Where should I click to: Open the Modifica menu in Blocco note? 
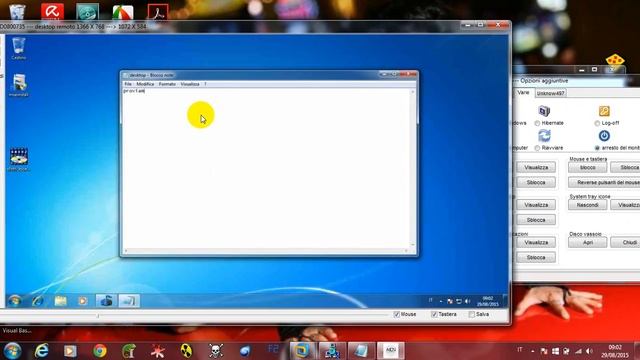coord(145,84)
